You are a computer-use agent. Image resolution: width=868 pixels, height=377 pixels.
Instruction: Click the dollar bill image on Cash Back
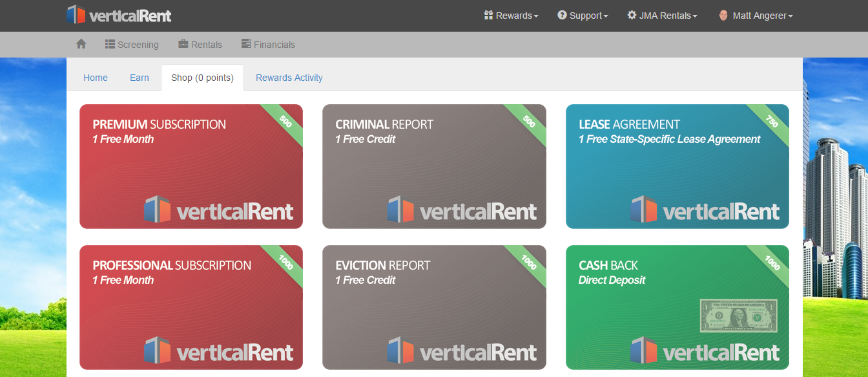click(x=739, y=316)
